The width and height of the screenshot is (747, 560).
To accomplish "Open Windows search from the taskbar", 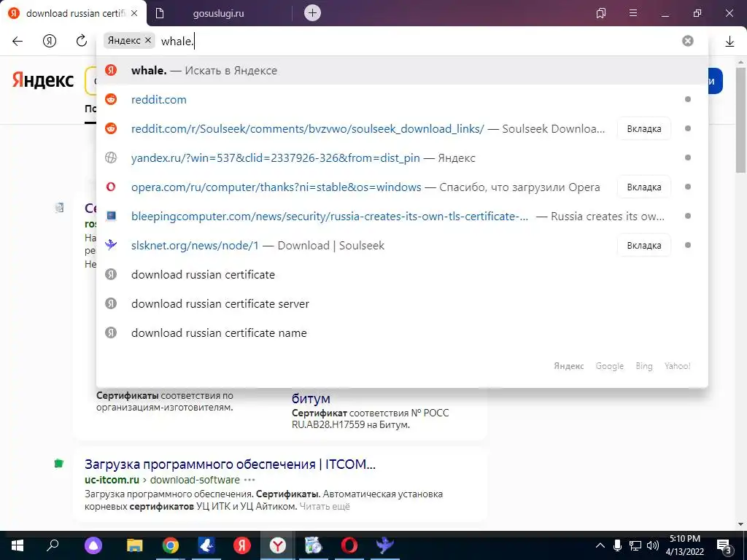I will [x=53, y=545].
